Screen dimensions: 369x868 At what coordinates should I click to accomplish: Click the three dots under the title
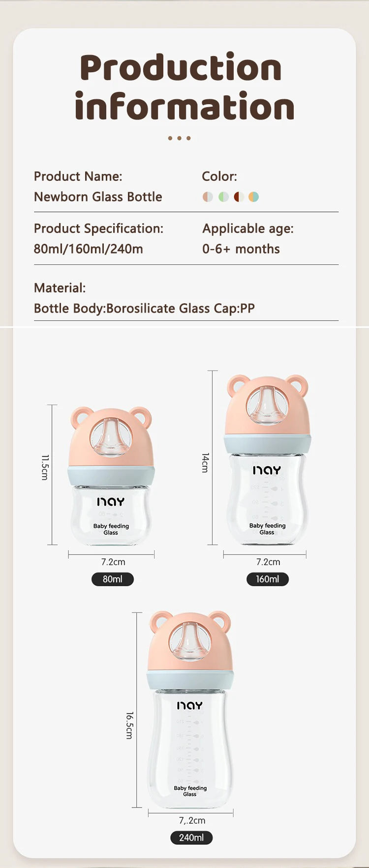click(179, 138)
